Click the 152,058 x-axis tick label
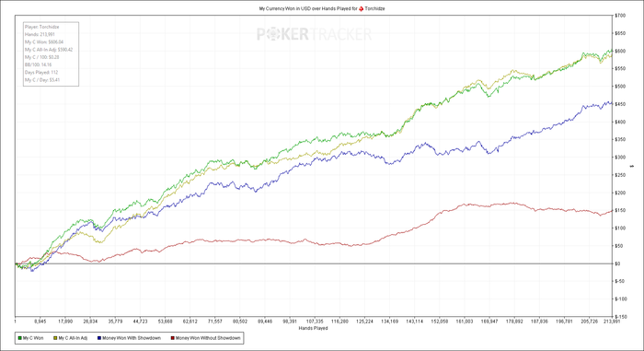Viewport: 644px width, 351px height. (440, 322)
